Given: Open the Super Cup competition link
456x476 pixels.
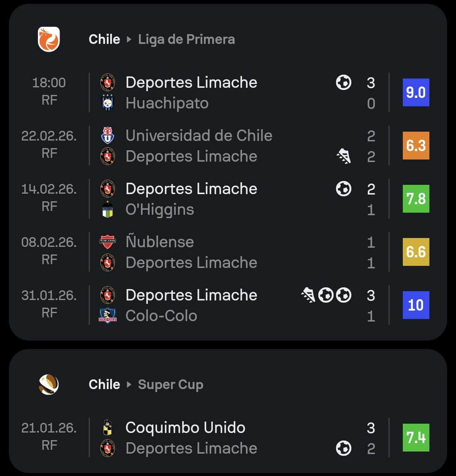Looking at the screenshot, I should (x=171, y=384).
